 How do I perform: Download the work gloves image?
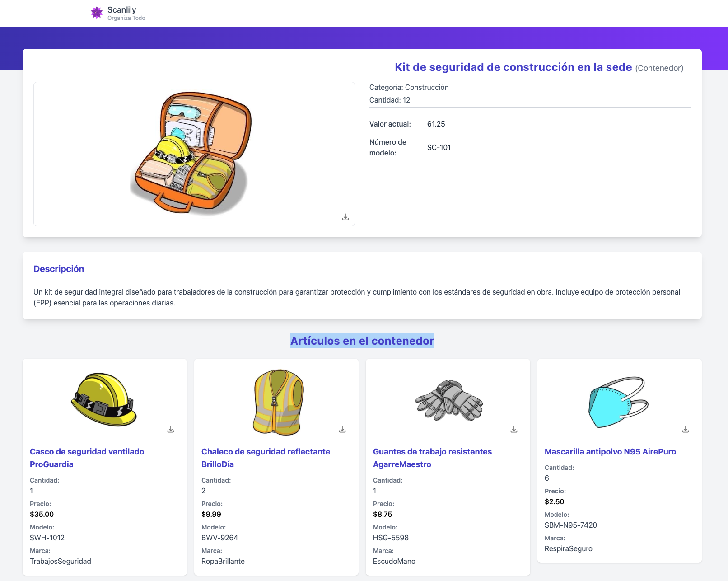514,429
